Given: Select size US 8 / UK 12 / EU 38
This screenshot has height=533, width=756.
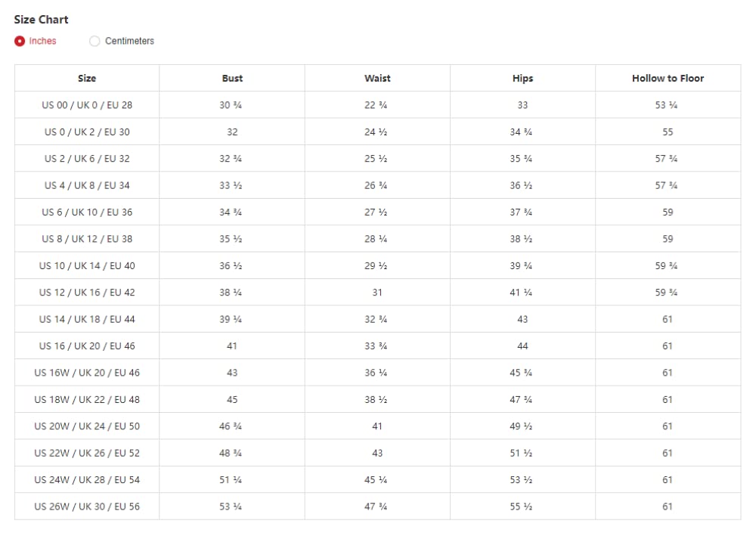Looking at the screenshot, I should (x=87, y=239).
